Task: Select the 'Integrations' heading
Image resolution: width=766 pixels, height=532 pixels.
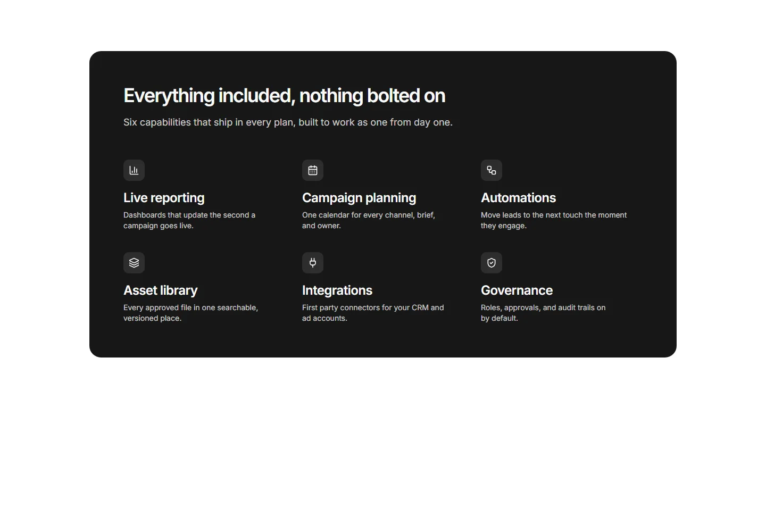Action: point(337,290)
